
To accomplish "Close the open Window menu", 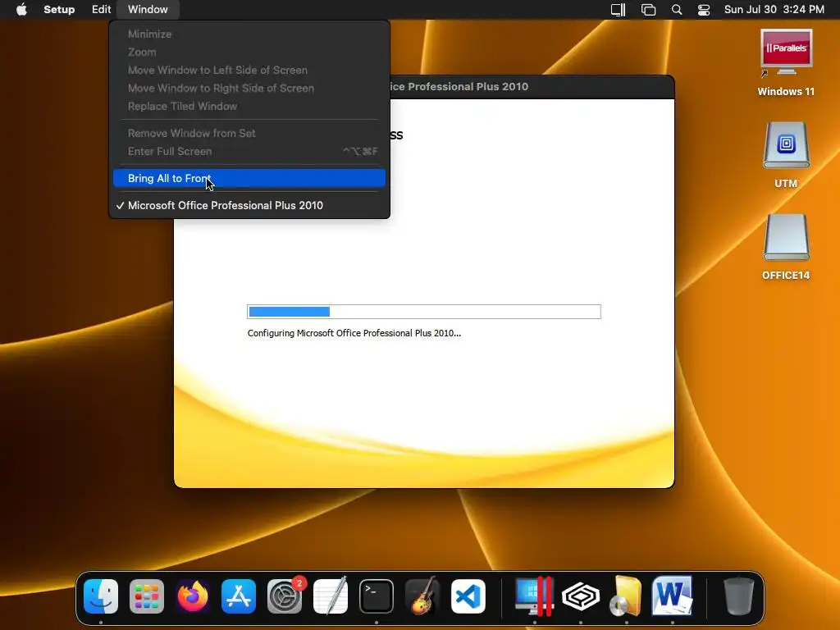I will [x=148, y=10].
